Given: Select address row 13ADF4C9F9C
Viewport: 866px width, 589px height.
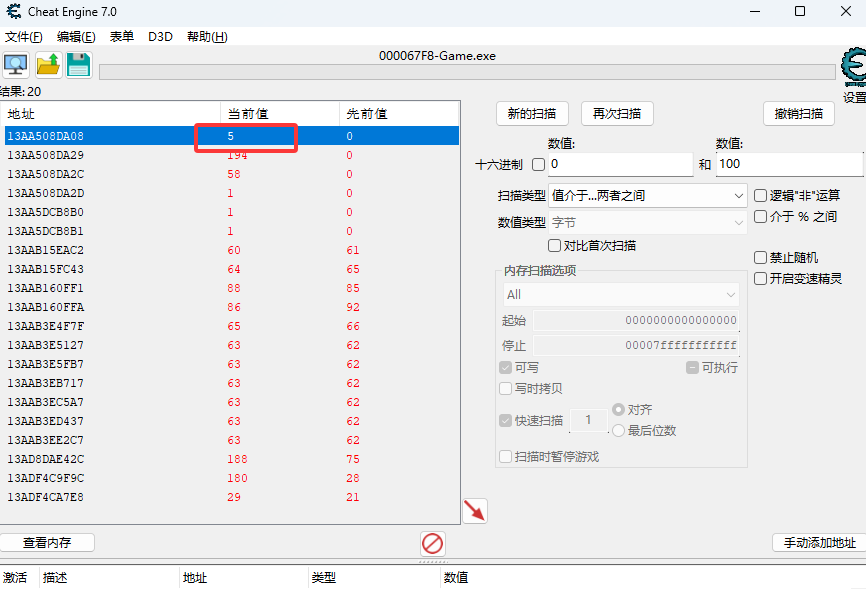Looking at the screenshot, I should 231,478.
